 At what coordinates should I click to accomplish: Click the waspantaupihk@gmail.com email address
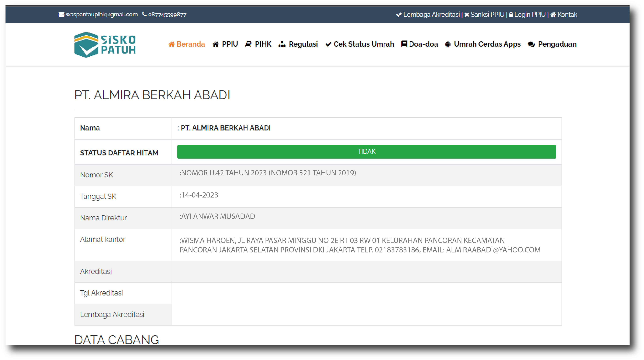click(101, 14)
